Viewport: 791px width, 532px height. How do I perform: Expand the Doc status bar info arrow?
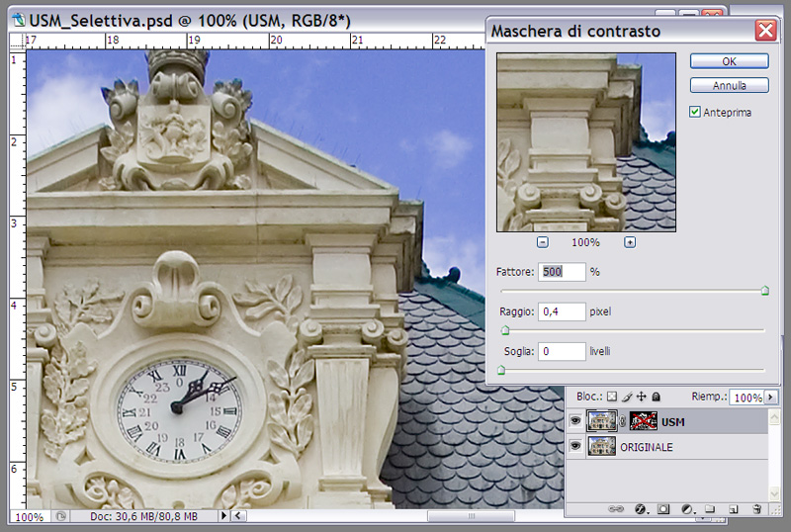click(x=223, y=516)
